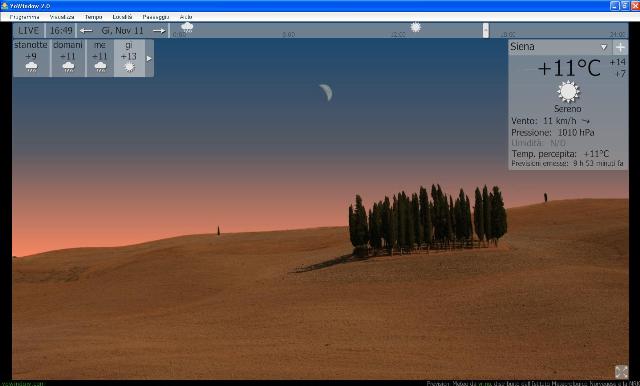The image size is (640, 386).
Task: Open the Programma menu
Action: pos(24,17)
